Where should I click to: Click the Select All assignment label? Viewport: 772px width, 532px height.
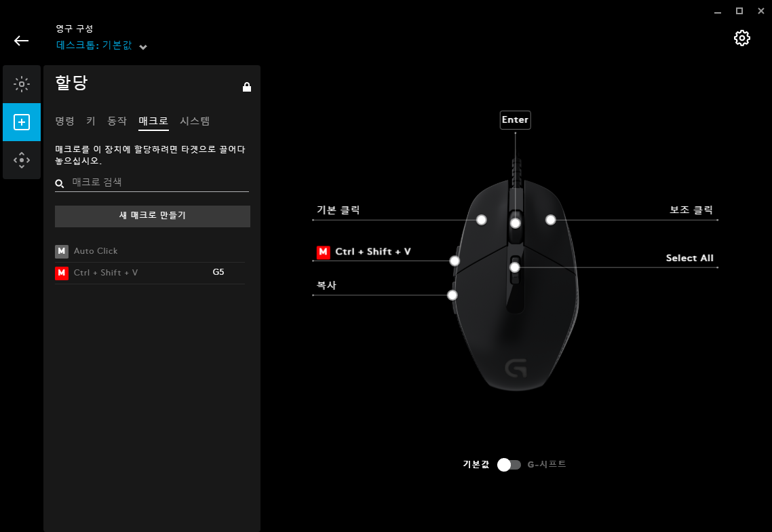point(690,258)
